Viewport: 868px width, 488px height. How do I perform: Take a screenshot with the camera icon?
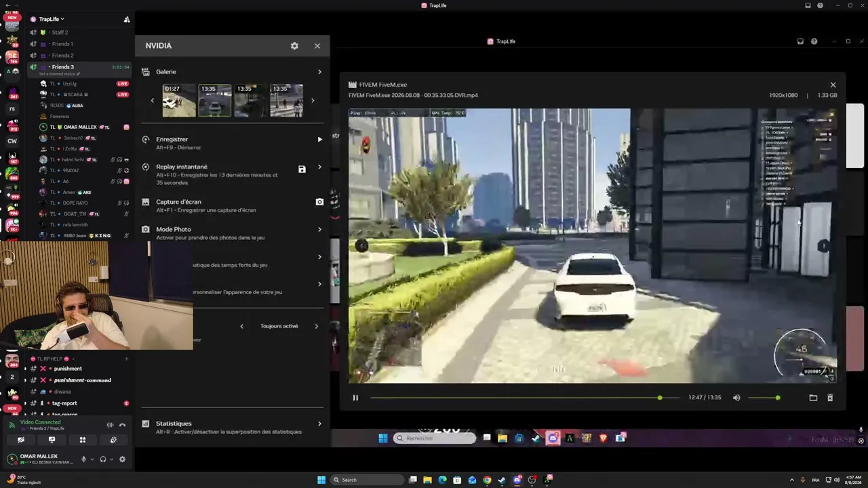pos(319,202)
